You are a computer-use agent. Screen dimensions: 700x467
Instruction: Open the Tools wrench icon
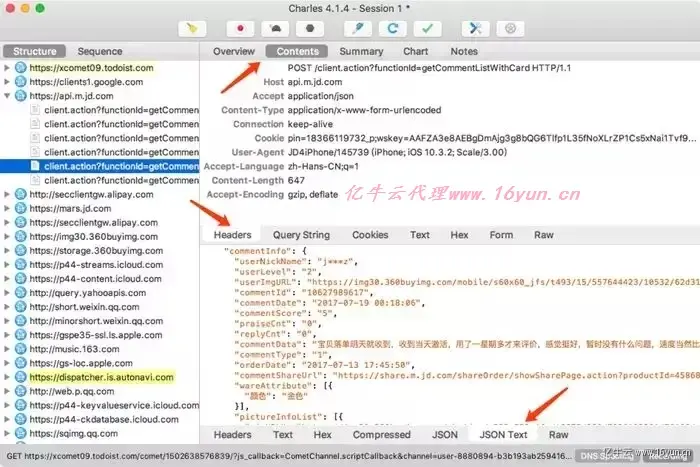pos(476,29)
